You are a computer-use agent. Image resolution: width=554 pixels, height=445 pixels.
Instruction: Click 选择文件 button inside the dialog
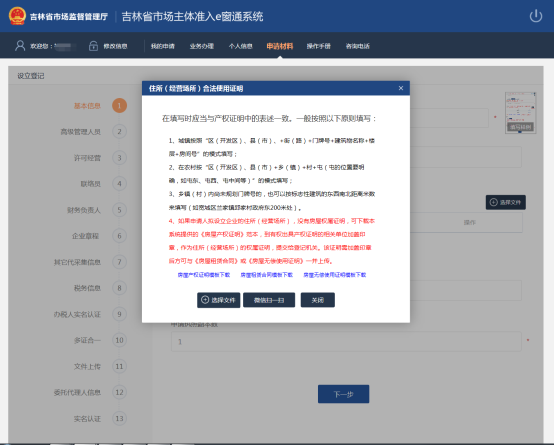click(218, 300)
